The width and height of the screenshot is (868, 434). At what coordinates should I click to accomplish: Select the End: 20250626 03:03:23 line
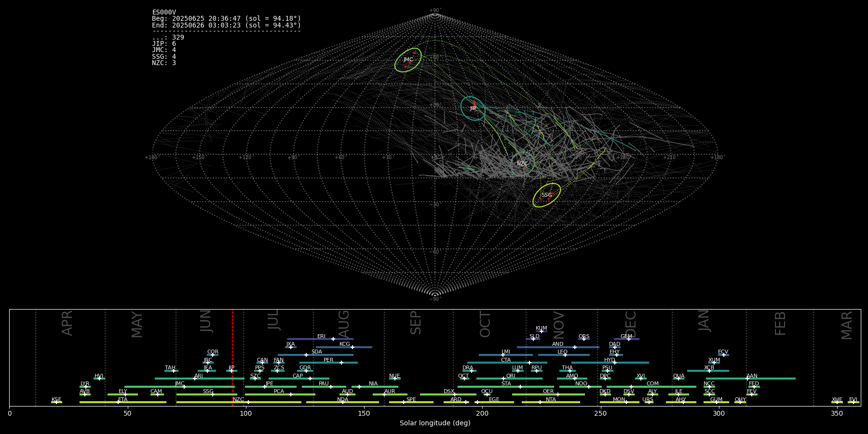226,25
